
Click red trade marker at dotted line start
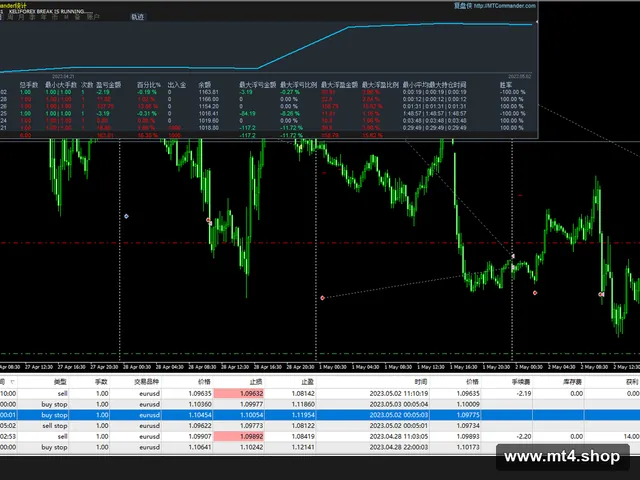pos(322,298)
